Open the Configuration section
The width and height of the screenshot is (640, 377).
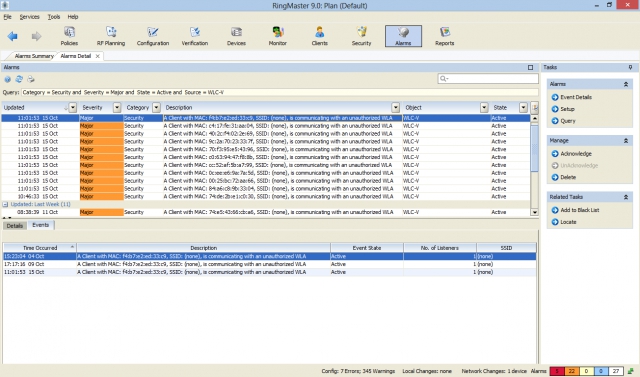pyautogui.click(x=153, y=36)
